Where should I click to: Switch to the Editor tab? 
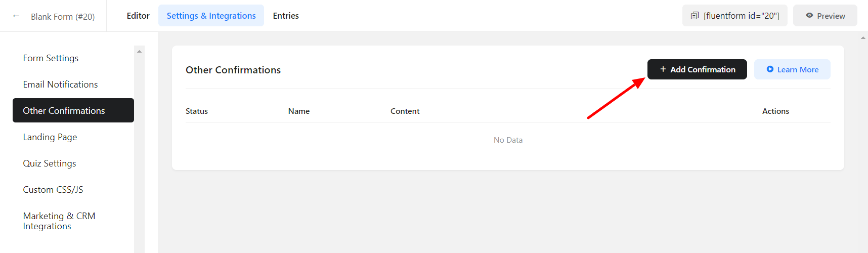point(138,16)
